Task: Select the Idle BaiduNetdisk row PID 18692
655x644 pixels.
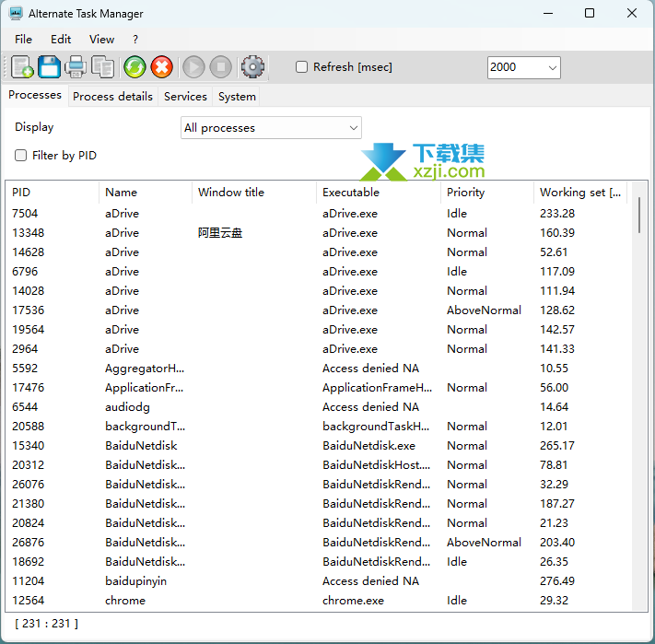Action: 318,562
